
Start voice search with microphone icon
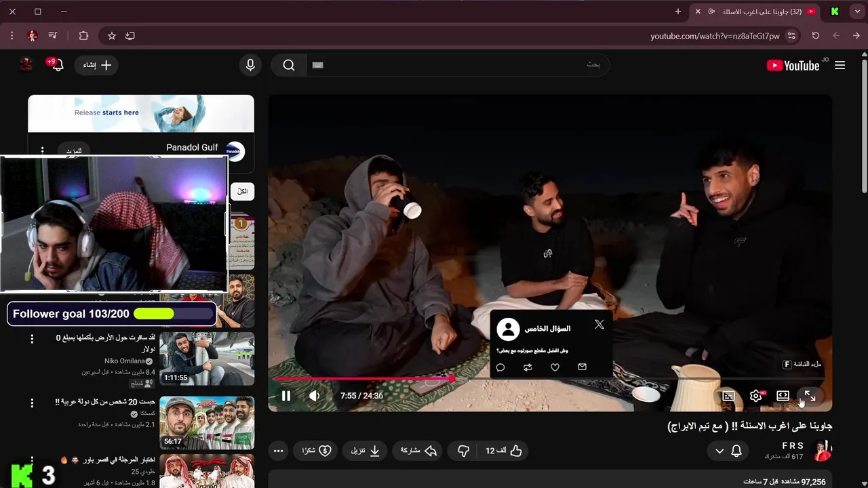[250, 65]
